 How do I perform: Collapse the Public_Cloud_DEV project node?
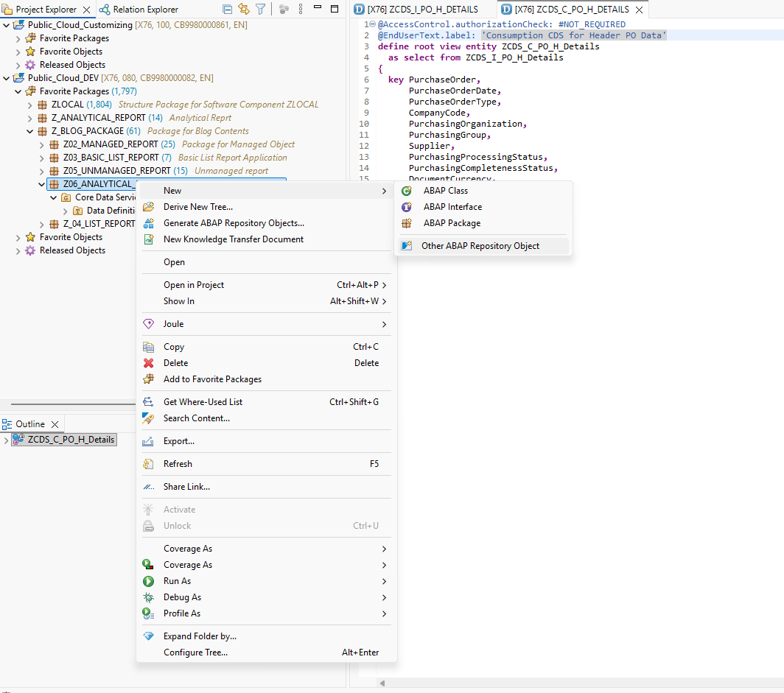[x=7, y=78]
